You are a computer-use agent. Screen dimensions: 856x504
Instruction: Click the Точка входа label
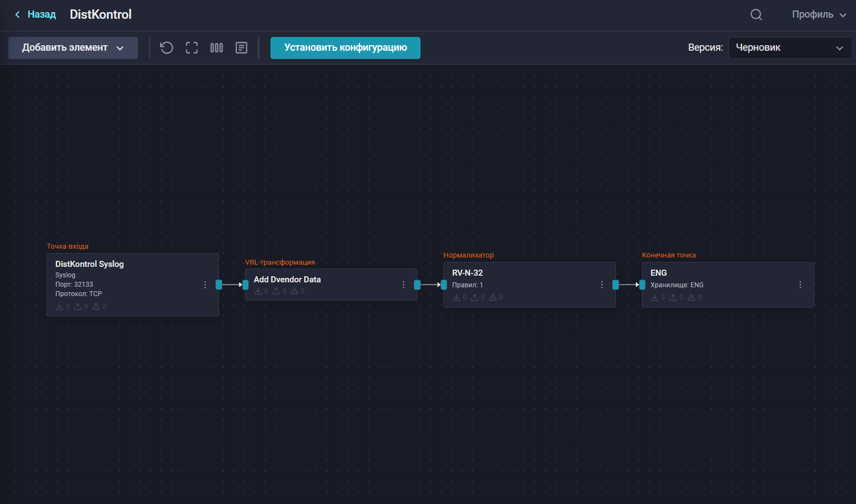click(67, 246)
